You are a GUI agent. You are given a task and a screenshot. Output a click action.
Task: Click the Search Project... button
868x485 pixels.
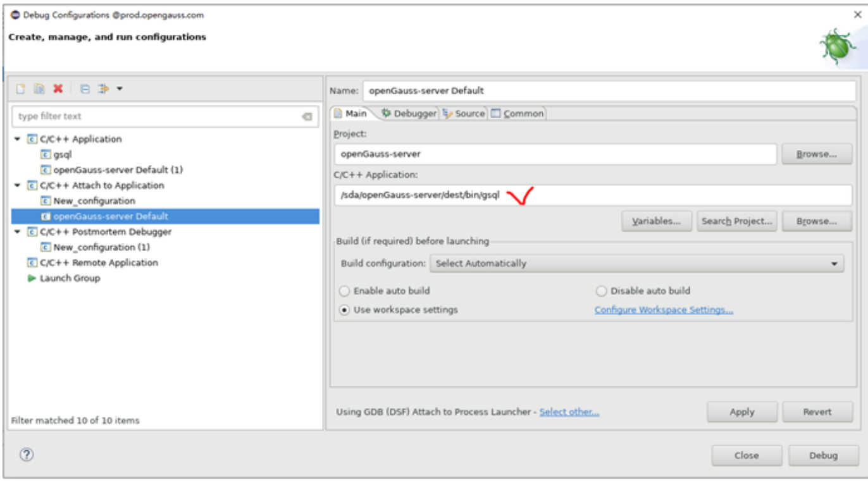(736, 221)
